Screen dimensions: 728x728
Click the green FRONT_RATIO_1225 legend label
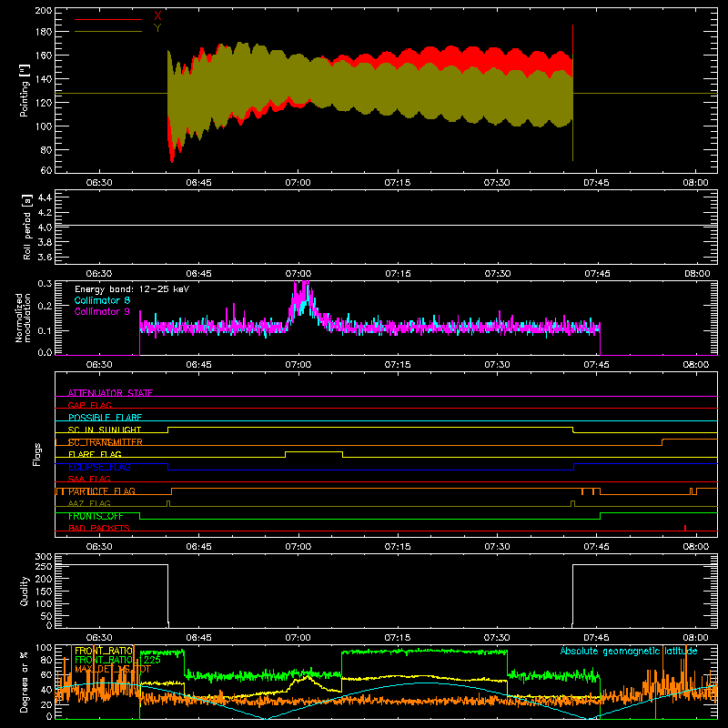[x=117, y=660]
